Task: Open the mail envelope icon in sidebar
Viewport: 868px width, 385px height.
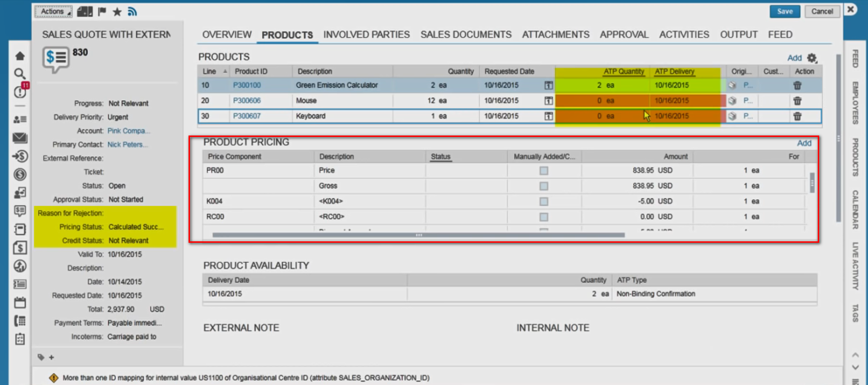Action: [x=20, y=138]
